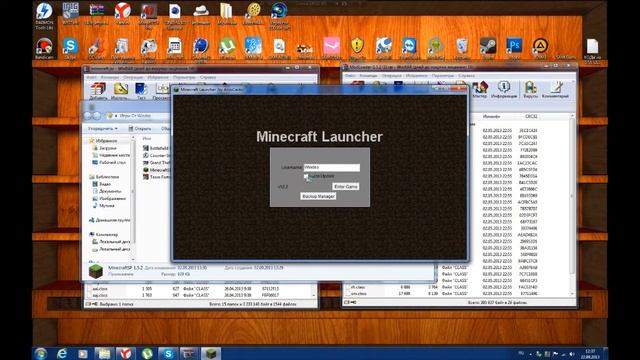Select Библиотеки in Explorer sidebar
Viewport: 640px width, 360px height.
pos(107,177)
